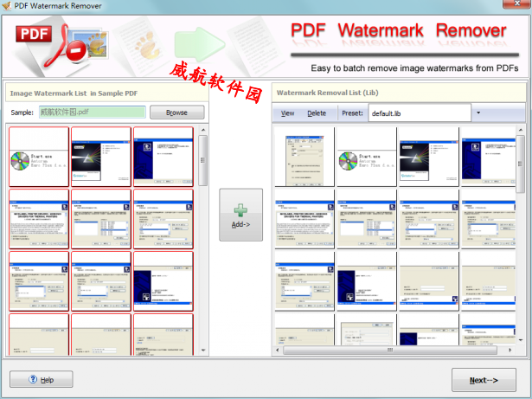Click sample list scrollbar down arrow
532x399 pixels.
[x=203, y=351]
